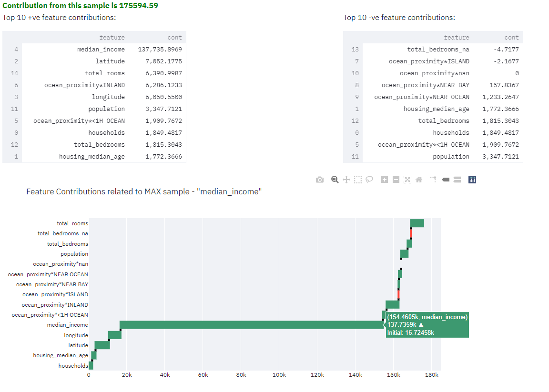Select the median_income row in positive table
Screen dimensions: 549x392
click(x=101, y=50)
